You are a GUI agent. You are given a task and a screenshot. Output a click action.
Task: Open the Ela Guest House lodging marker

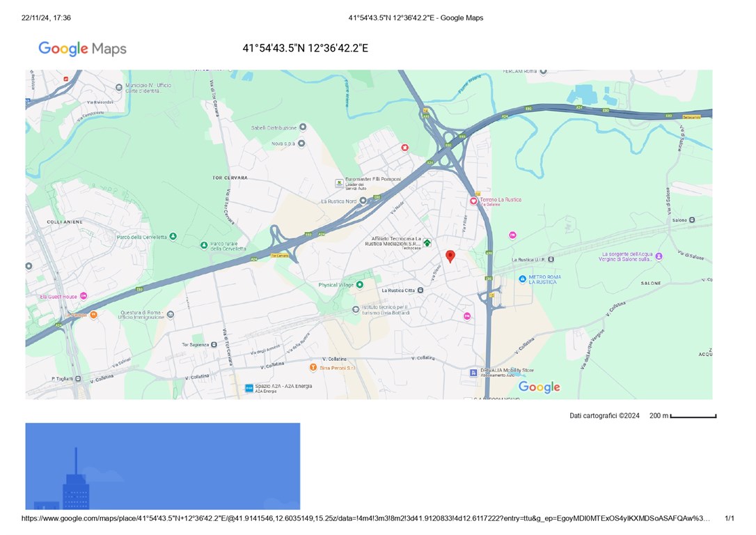84,296
